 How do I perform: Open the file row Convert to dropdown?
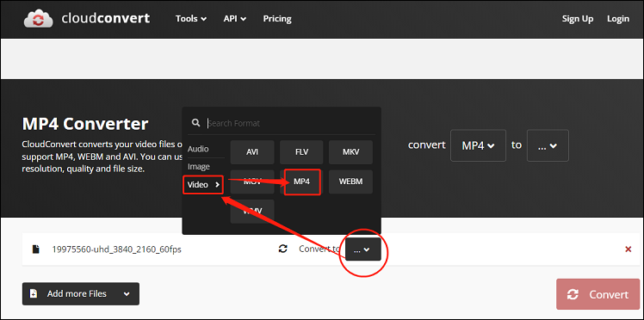[363, 249]
